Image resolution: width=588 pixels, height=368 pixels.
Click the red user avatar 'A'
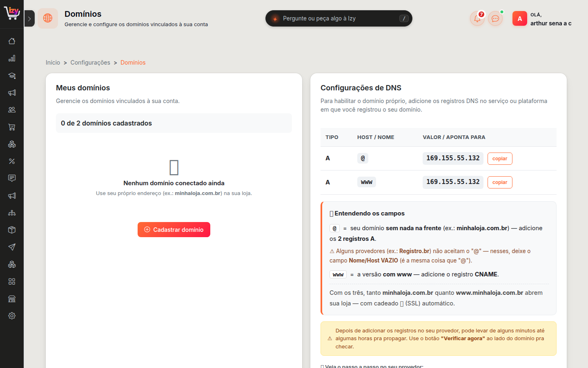click(x=520, y=18)
